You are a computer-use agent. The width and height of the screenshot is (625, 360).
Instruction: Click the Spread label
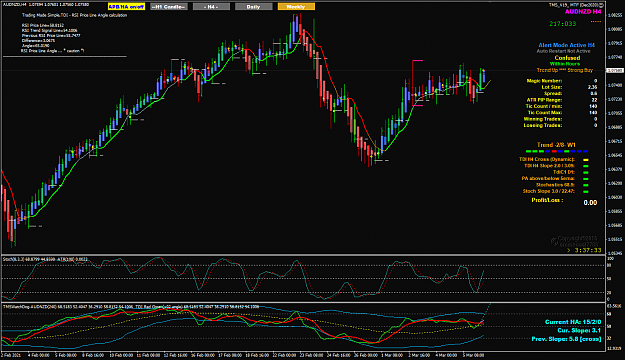[x=553, y=94]
